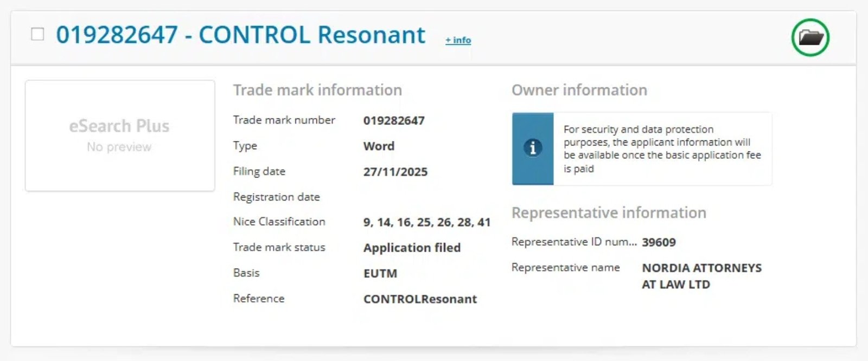This screenshot has height=361, width=868.
Task: Click the filing date 27/11/2025
Action: coord(395,172)
